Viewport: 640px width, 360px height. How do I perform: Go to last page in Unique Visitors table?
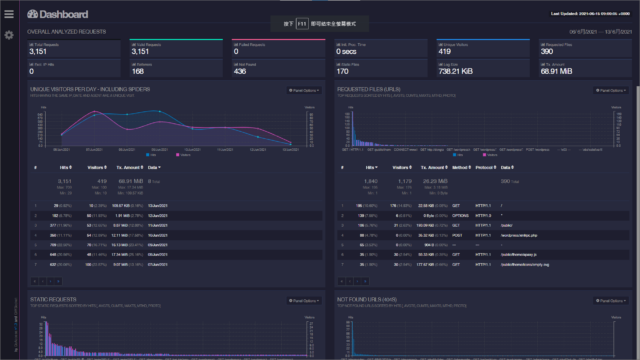[x=58, y=281]
